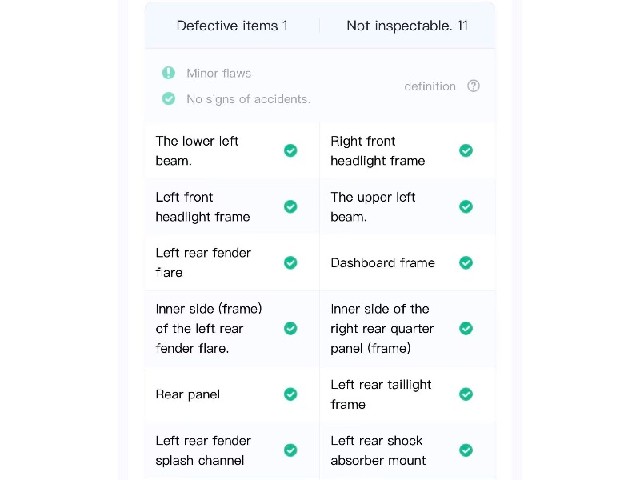Click the check icon for Left rear taillight frame
The height and width of the screenshot is (480, 640).
tap(466, 394)
